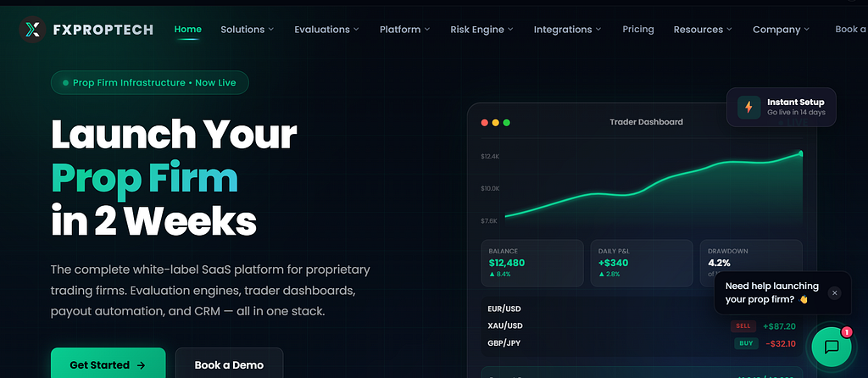Screen dimensions: 868x378
Task: Click the 2.8% daily change indicator
Action: tap(609, 274)
